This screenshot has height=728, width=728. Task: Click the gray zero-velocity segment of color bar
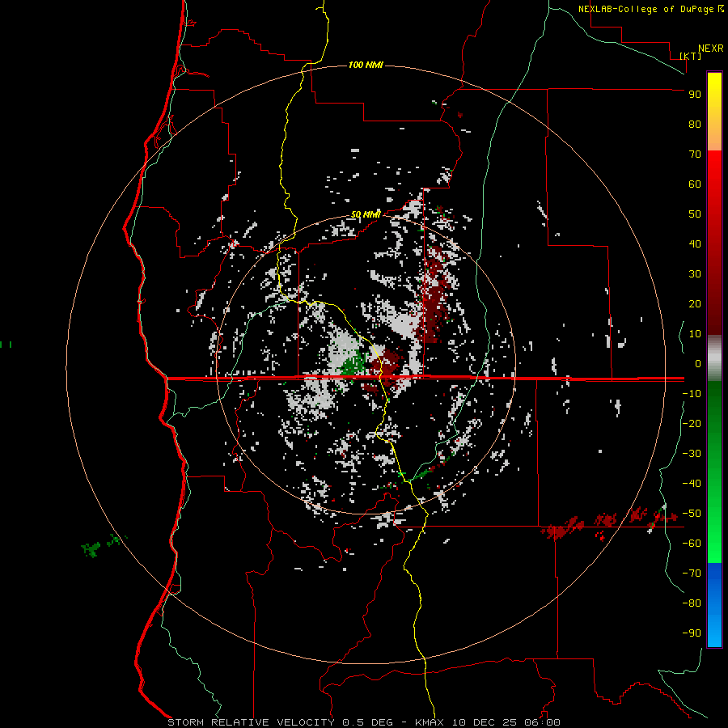[714, 358]
